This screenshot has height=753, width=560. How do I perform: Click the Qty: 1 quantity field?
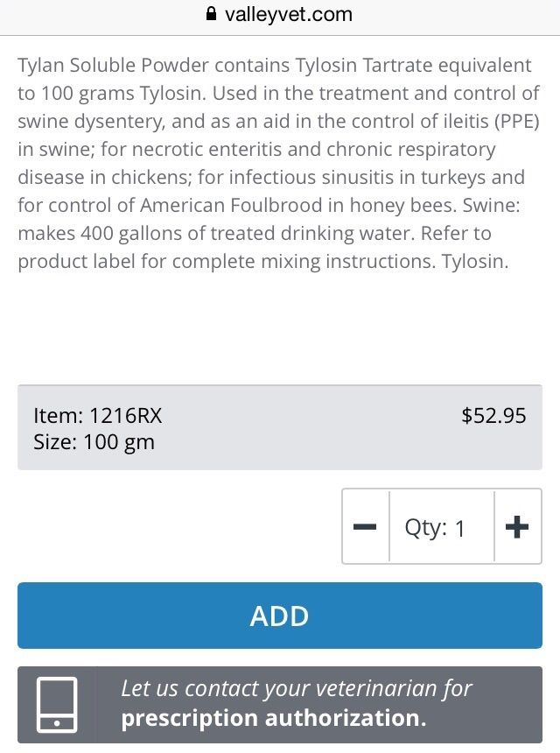[441, 527]
